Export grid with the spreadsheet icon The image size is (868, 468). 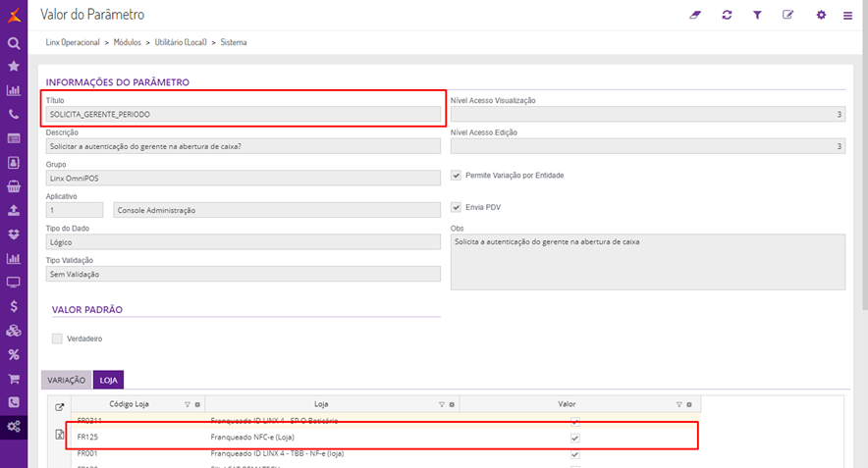click(x=59, y=435)
